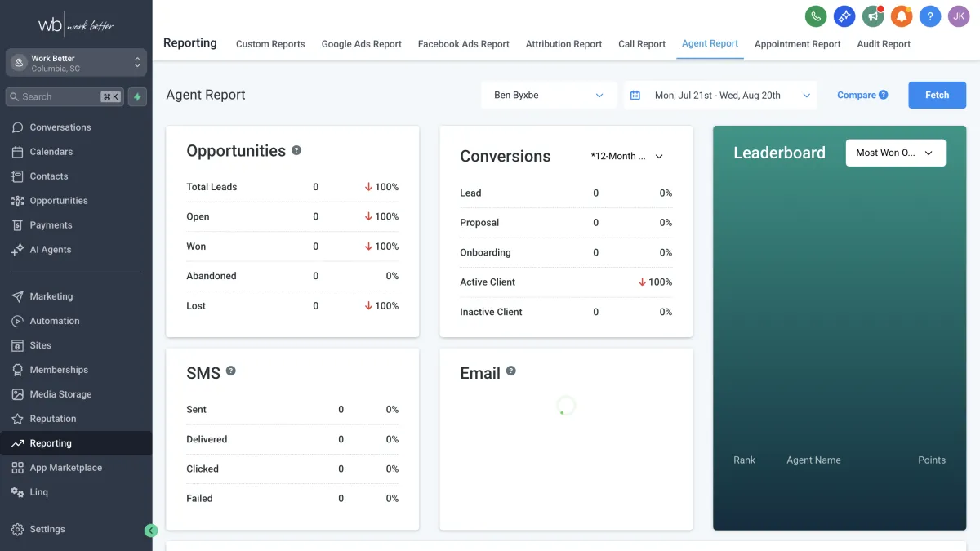
Task: Open the notifications bell icon
Action: coord(902,16)
